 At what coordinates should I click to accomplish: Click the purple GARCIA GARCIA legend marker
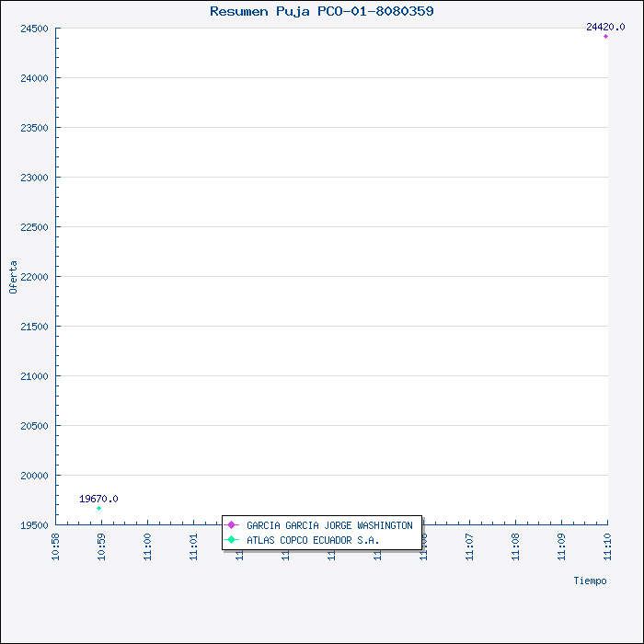(x=232, y=525)
